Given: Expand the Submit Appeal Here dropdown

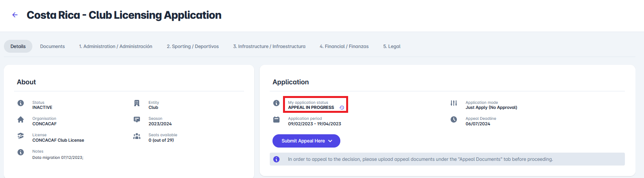Looking at the screenshot, I should (x=306, y=141).
